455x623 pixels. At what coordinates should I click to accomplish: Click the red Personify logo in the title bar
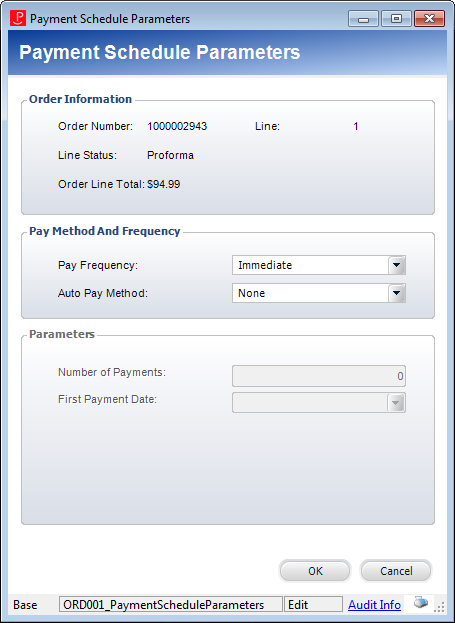point(18,19)
